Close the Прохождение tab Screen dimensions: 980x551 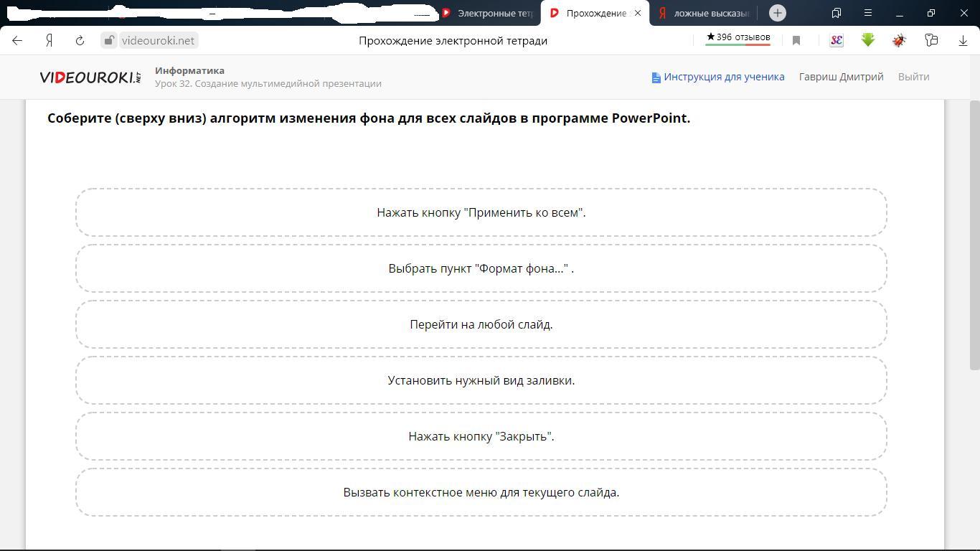pyautogui.click(x=637, y=13)
